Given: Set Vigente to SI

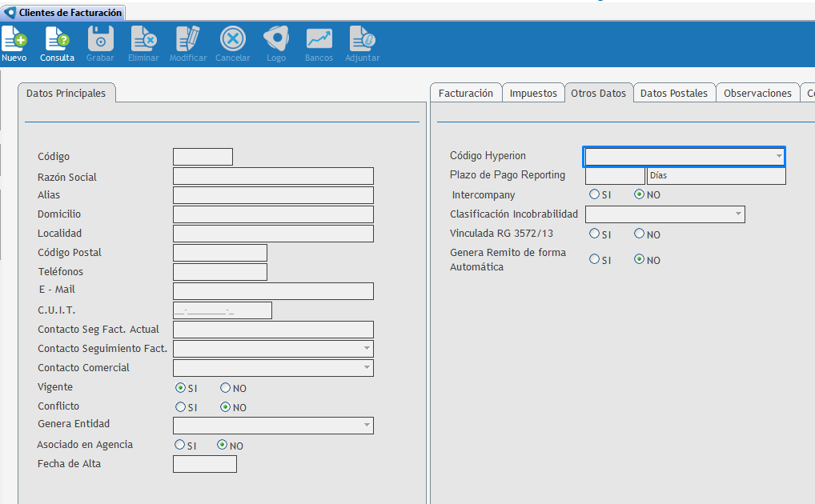Looking at the screenshot, I should [x=180, y=388].
